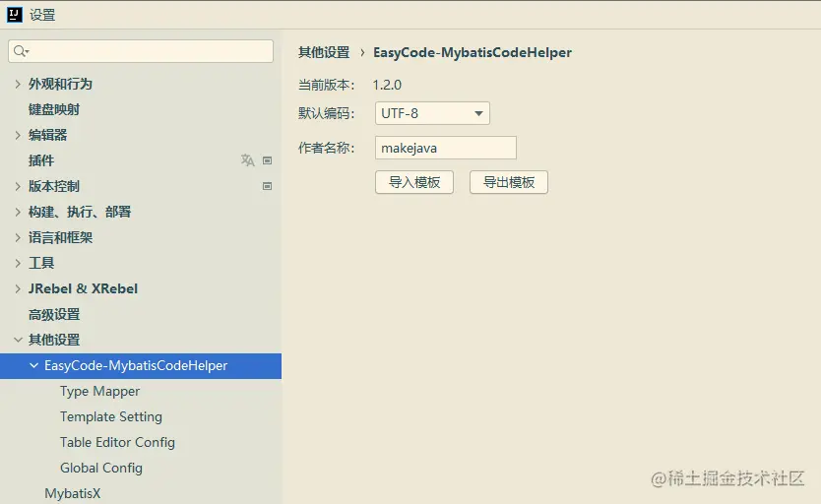This screenshot has height=504, width=821.
Task: Expand the 构建、执行、部署 section
Action: click(x=18, y=212)
